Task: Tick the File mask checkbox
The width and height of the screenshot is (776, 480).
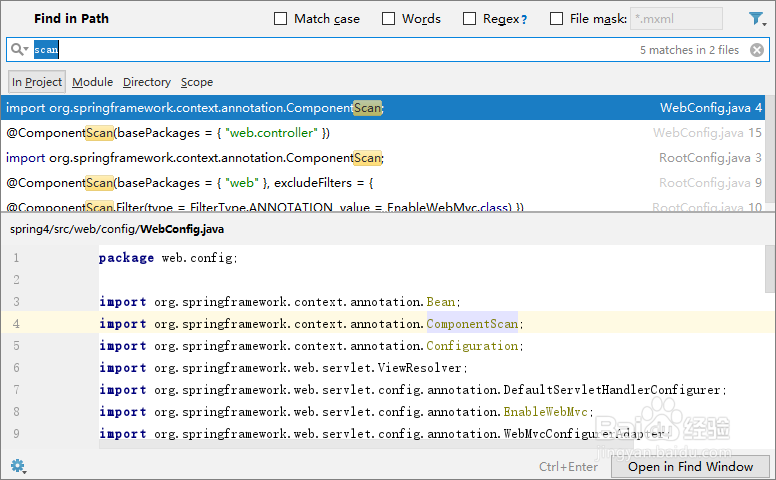Action: [555, 19]
